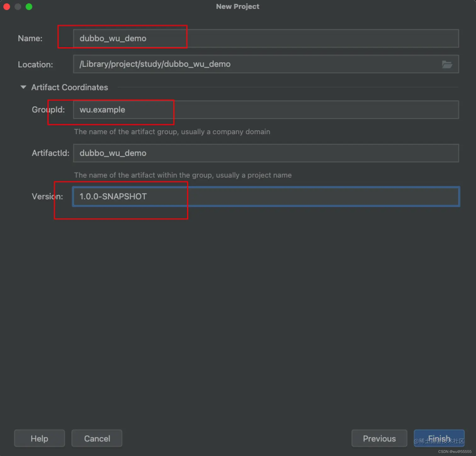Open Help for the New Project dialog

pyautogui.click(x=39, y=438)
